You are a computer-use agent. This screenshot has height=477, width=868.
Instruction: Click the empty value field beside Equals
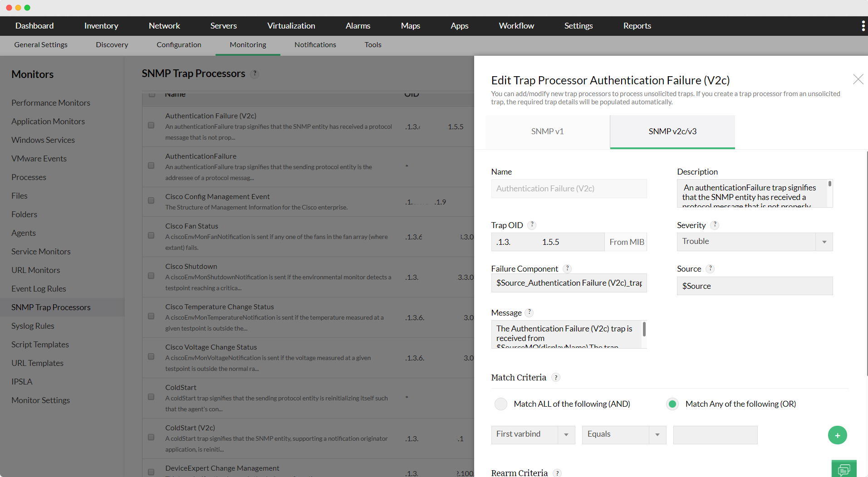[715, 434]
